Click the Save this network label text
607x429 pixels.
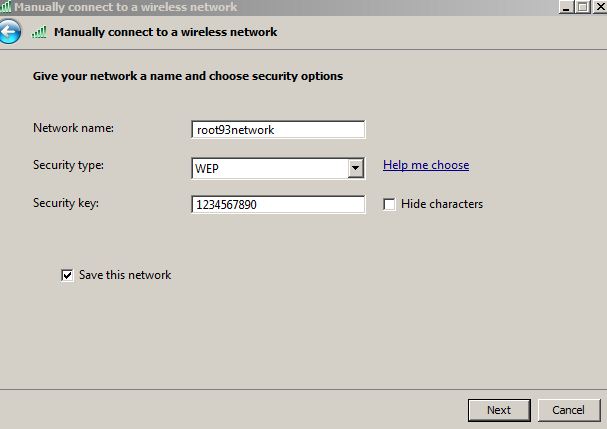pyautogui.click(x=125, y=275)
